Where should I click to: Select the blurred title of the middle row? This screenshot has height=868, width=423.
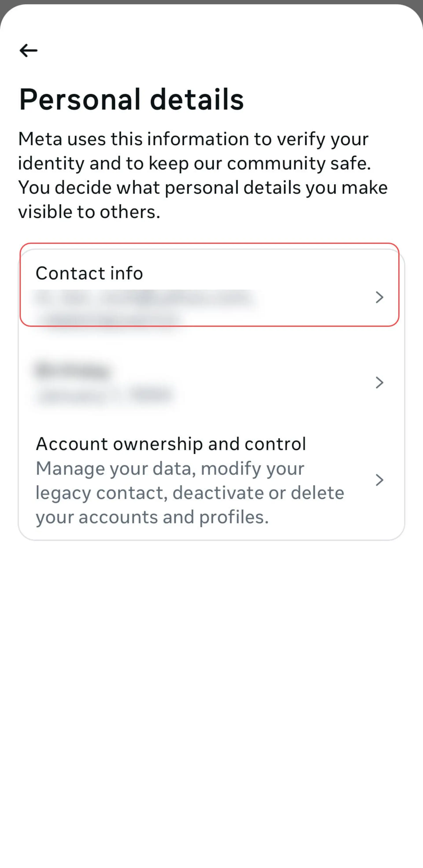coord(72,370)
